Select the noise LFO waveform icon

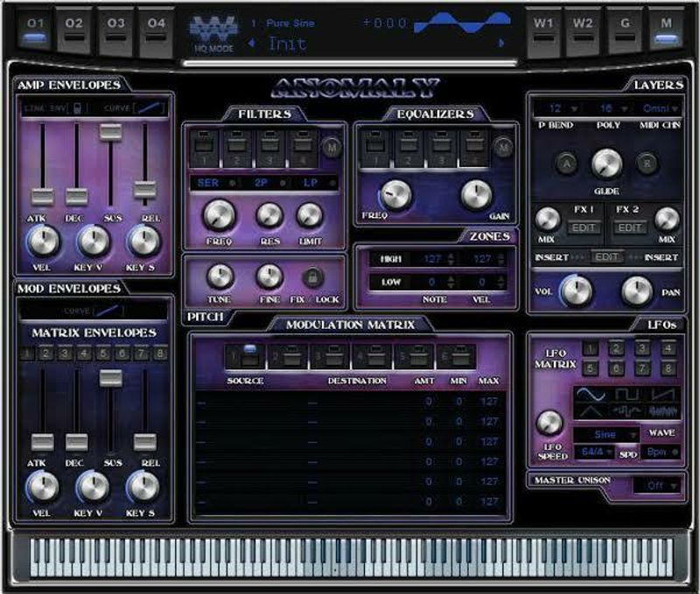pos(663,410)
